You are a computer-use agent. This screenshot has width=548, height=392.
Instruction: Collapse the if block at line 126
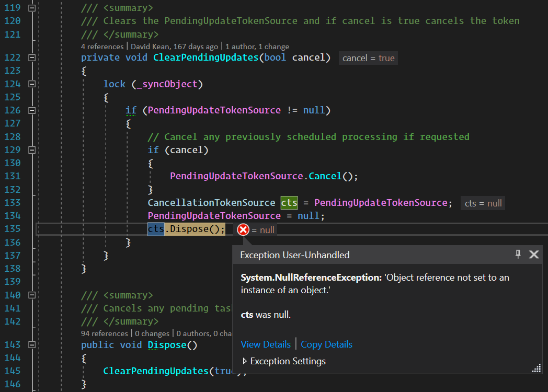click(32, 110)
